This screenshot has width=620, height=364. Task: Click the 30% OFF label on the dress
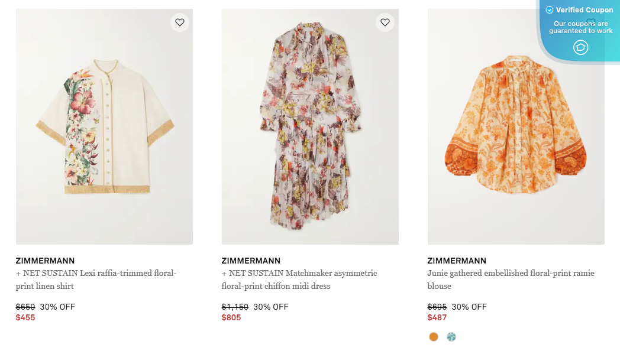[270, 307]
